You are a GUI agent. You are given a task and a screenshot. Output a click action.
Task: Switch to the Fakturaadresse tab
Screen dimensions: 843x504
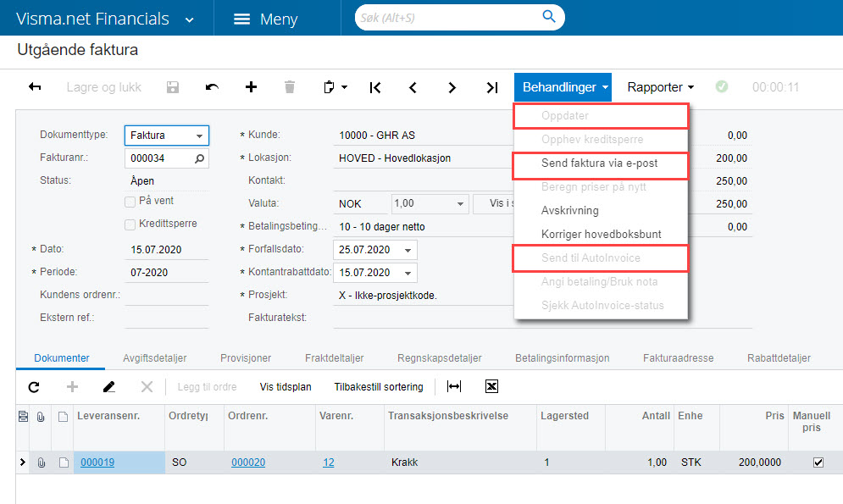679,358
